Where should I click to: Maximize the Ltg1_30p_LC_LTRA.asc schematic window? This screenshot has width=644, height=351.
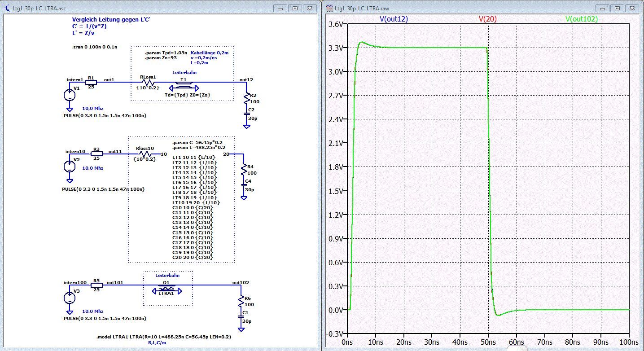point(295,8)
